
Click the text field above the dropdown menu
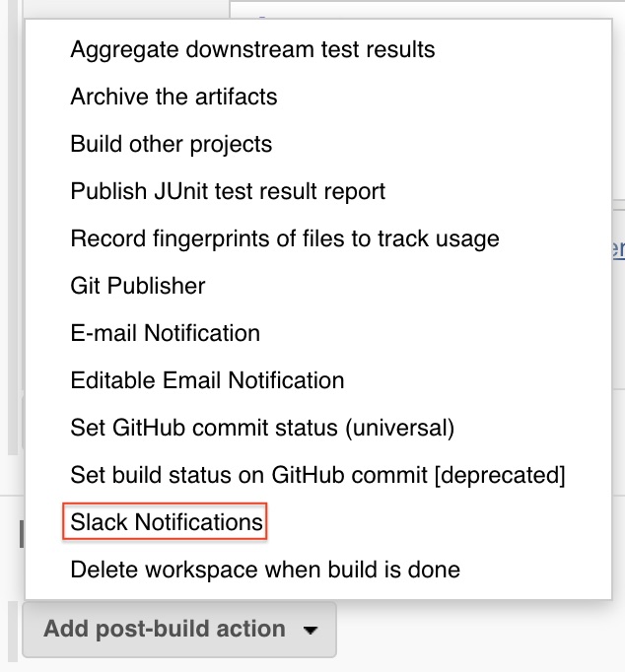pyautogui.click(x=428, y=9)
